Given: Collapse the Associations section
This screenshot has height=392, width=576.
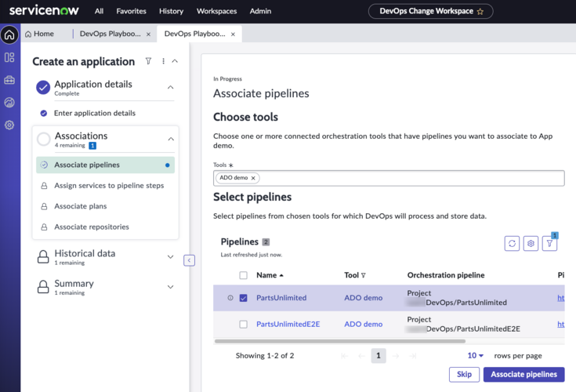Looking at the screenshot, I should [x=171, y=140].
